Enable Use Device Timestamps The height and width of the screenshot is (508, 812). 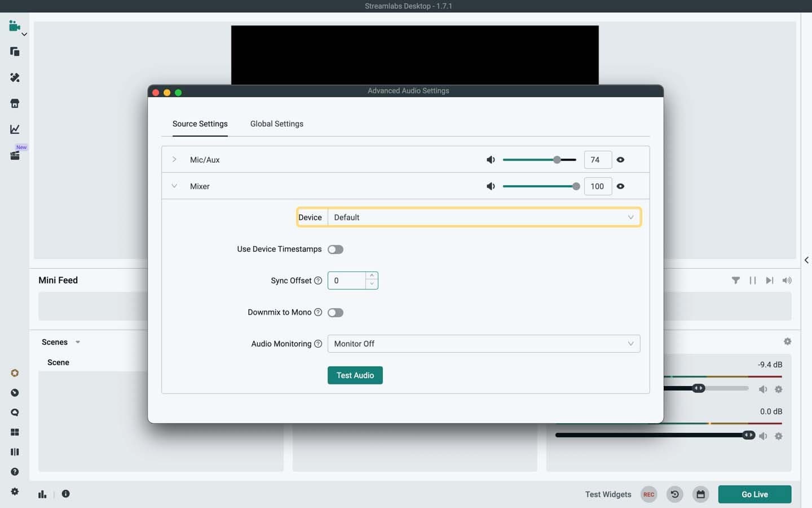coord(336,249)
